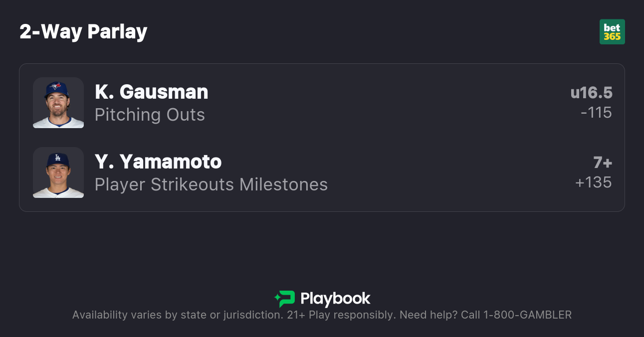The width and height of the screenshot is (644, 337).
Task: Click the 2-Way Parlay heading
Action: 83,31
